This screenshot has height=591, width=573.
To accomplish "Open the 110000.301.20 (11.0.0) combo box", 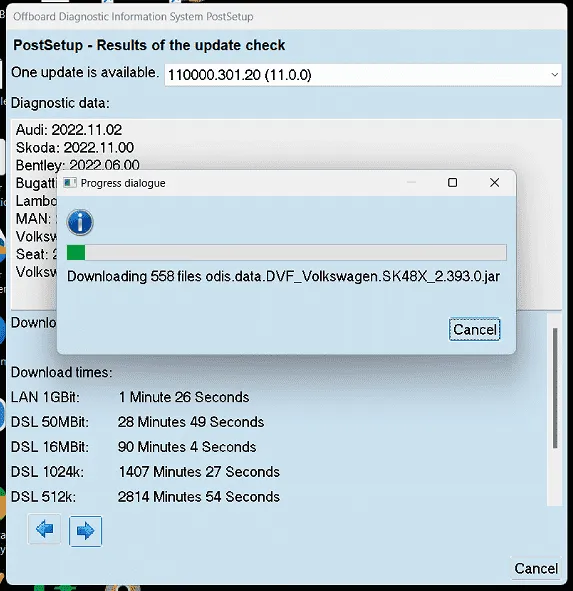I will coord(363,75).
